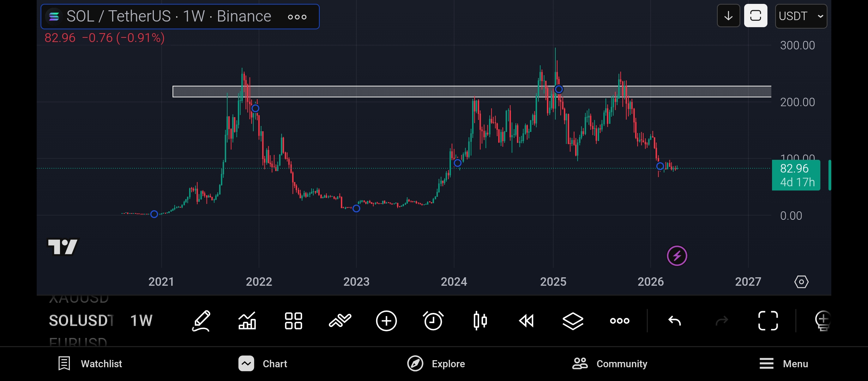
Task: Click the 2023 label on the time axis
Action: (x=356, y=282)
